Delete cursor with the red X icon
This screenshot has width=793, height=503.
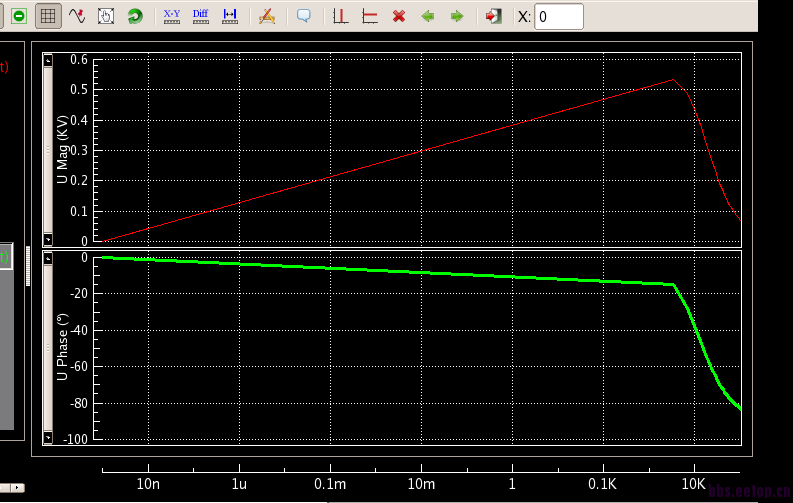399,16
